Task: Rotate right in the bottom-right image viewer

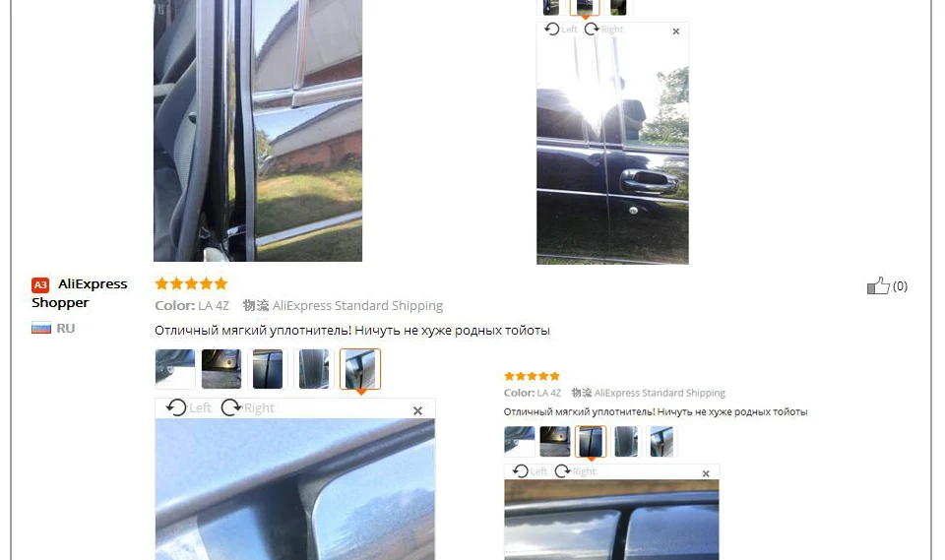Action: [x=575, y=470]
